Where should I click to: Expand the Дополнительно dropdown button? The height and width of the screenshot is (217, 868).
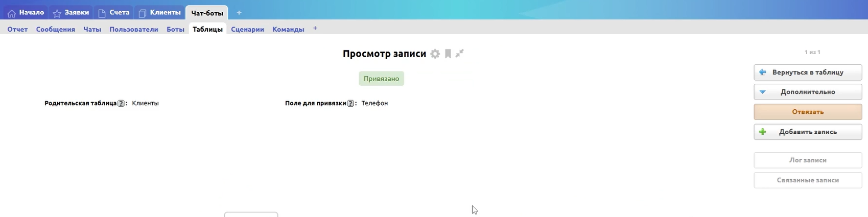click(808, 92)
